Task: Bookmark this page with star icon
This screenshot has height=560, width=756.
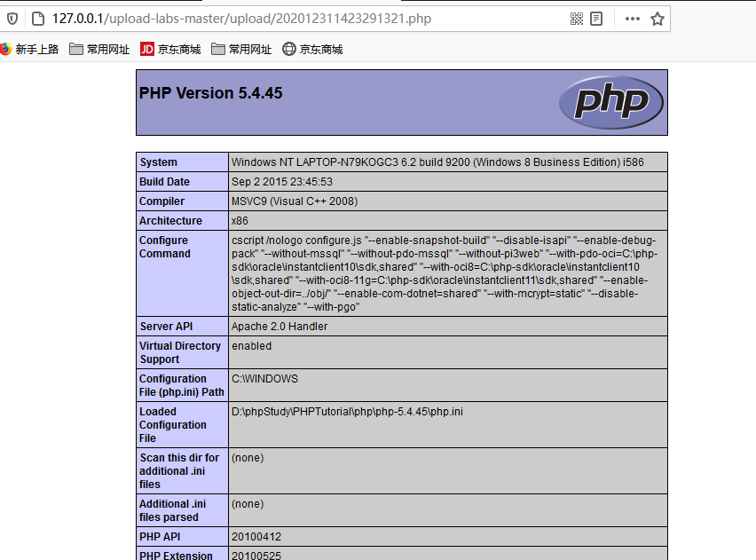Action: [x=658, y=19]
